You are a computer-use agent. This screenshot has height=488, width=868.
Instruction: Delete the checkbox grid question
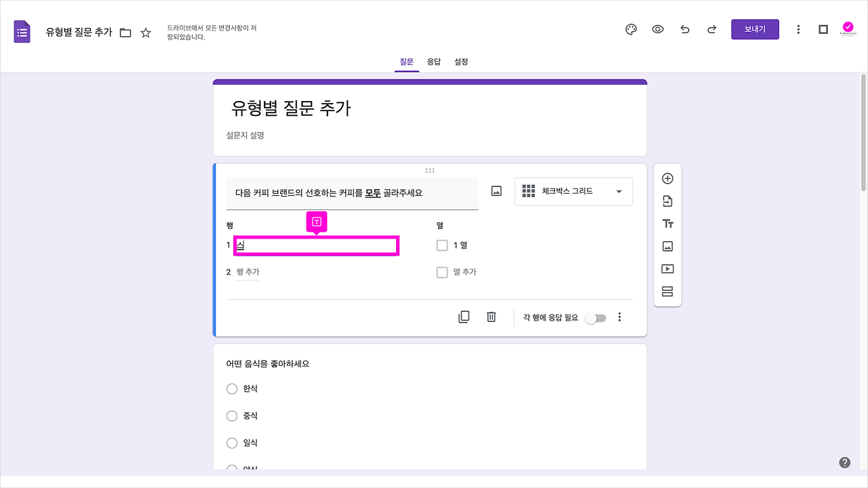click(x=491, y=317)
